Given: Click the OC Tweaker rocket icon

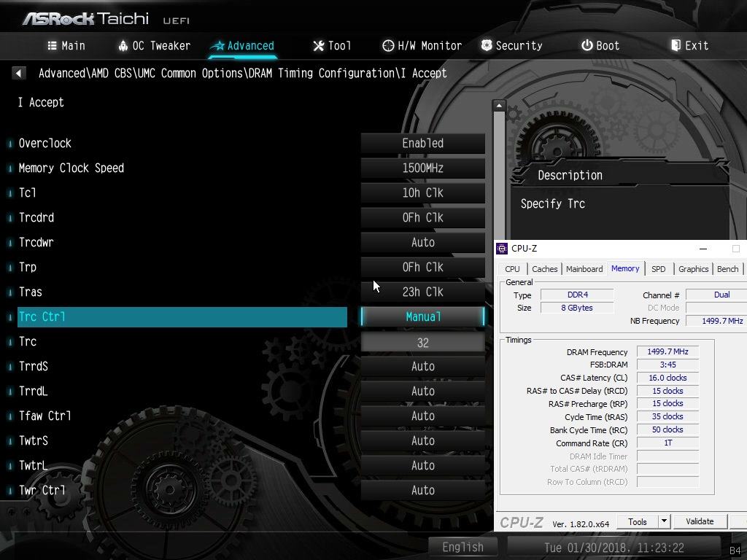Looking at the screenshot, I should tap(123, 46).
